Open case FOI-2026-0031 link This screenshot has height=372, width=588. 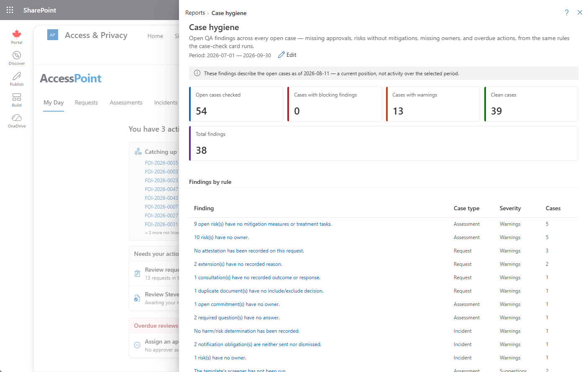(161, 224)
